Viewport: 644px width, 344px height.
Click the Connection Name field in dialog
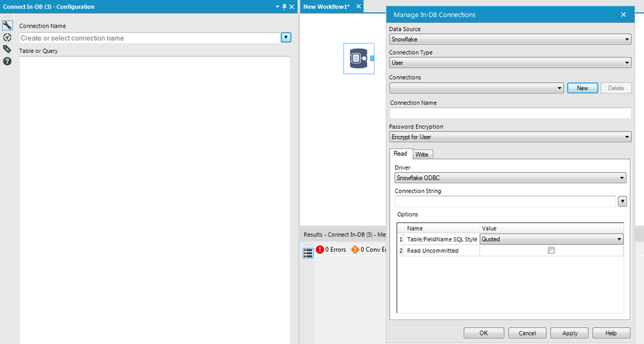[x=510, y=113]
